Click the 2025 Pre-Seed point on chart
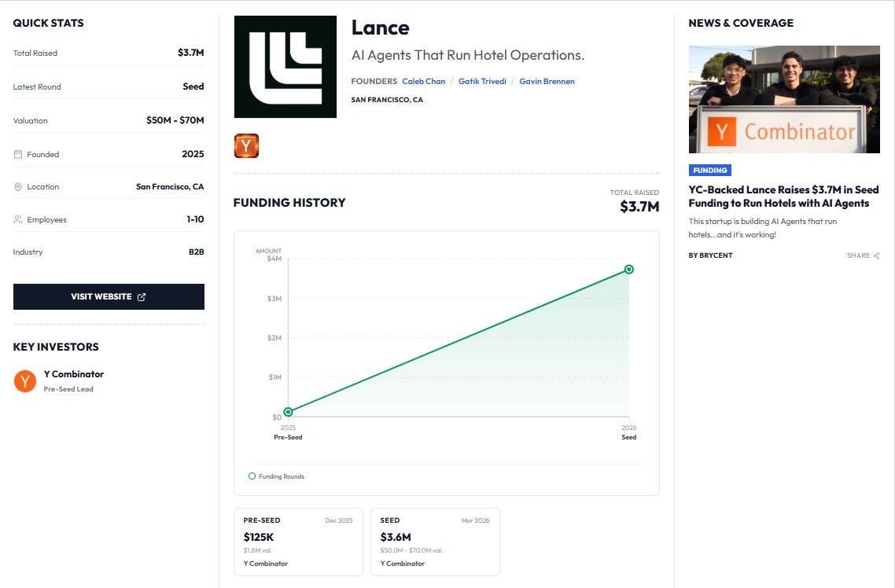Screen dimensions: 895x588 (x=289, y=412)
